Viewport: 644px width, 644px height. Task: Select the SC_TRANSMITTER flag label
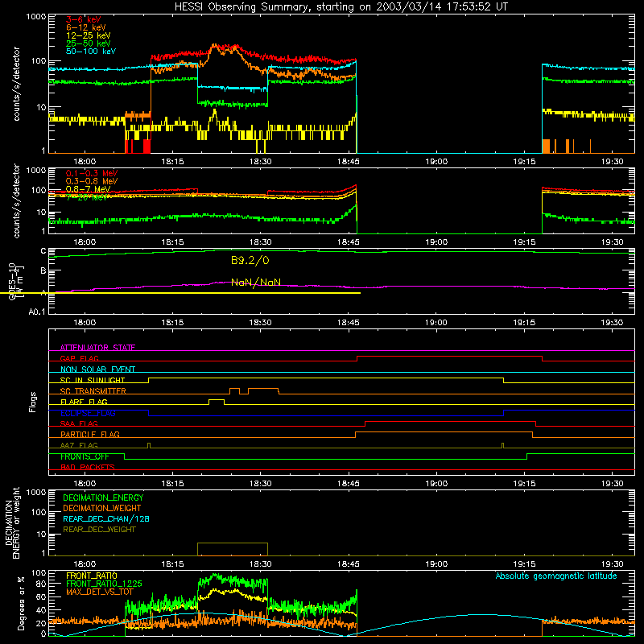pos(93,390)
